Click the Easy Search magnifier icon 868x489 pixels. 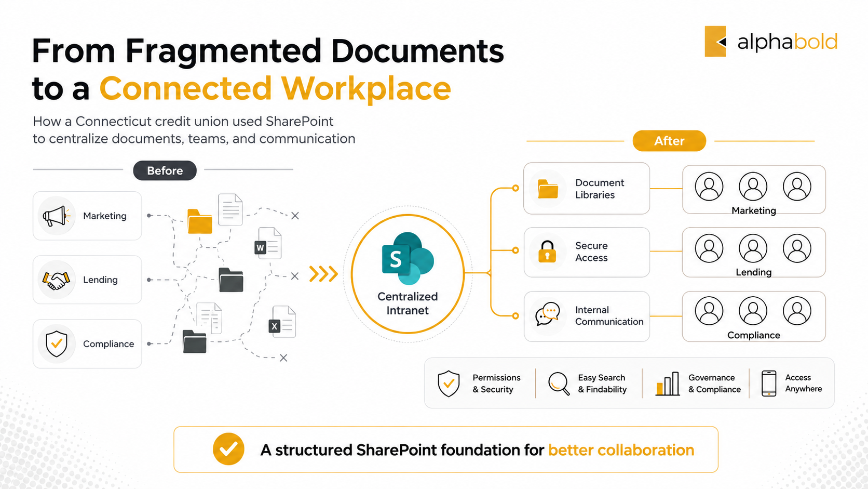click(559, 384)
